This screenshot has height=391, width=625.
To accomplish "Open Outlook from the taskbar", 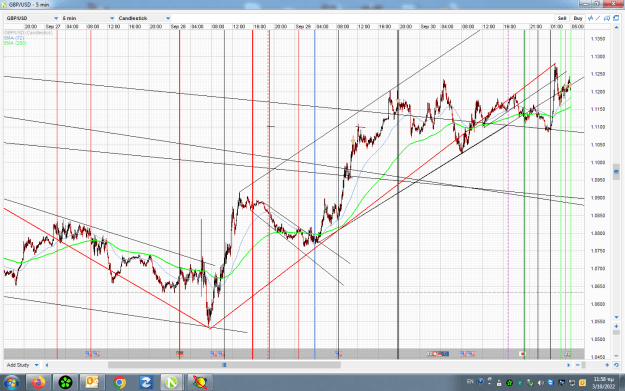I will pyautogui.click(x=92, y=383).
